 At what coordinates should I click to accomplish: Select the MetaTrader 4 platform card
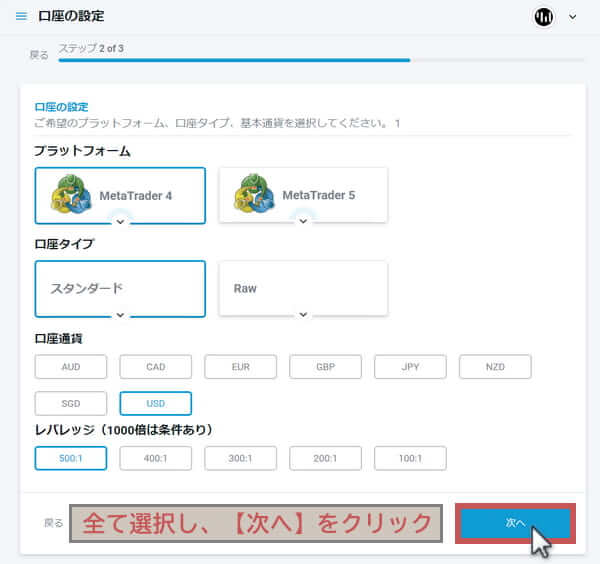tap(120, 196)
